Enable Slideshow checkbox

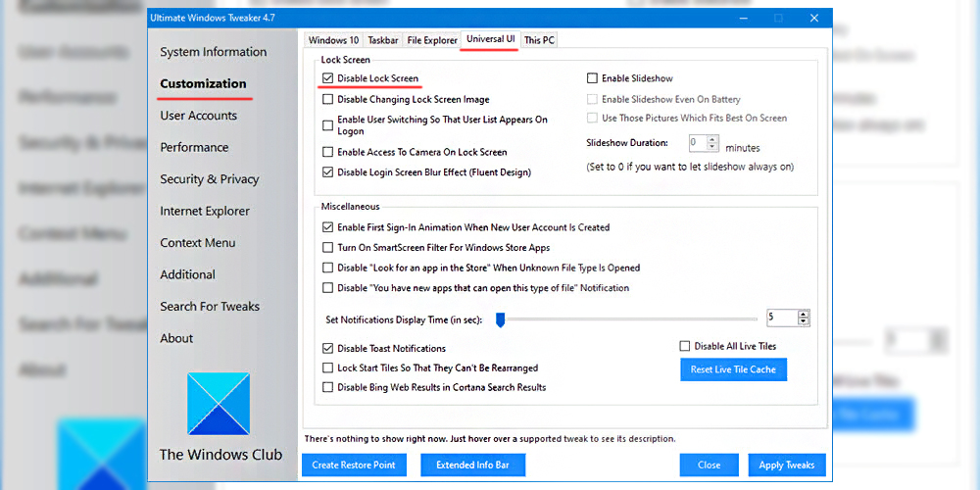(592, 78)
